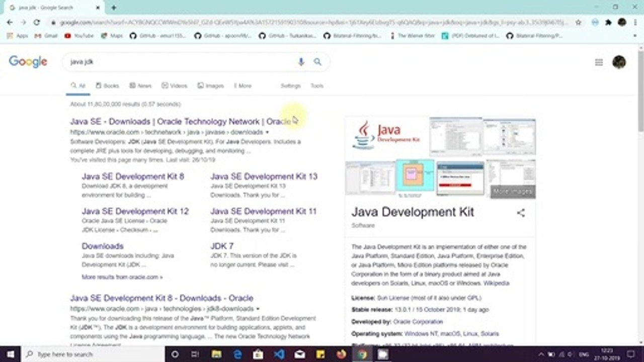
Task: Open The Wiener filter bookmark
Action: 412,36
